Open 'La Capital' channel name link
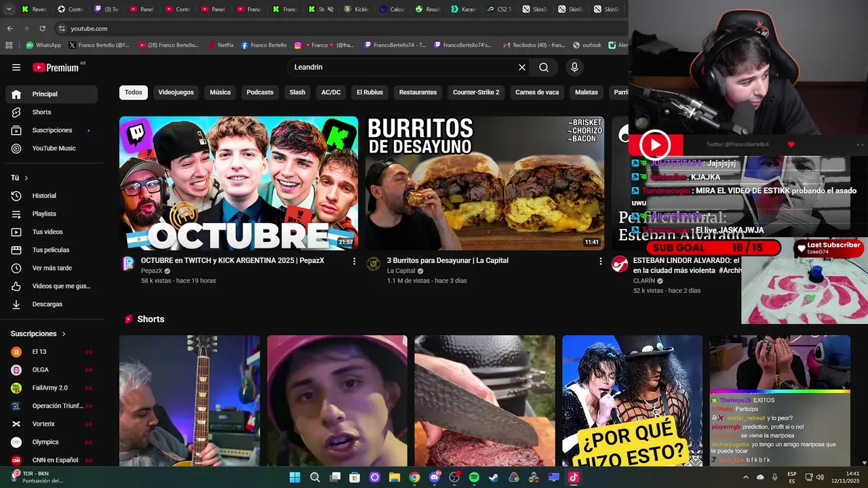 (401, 271)
